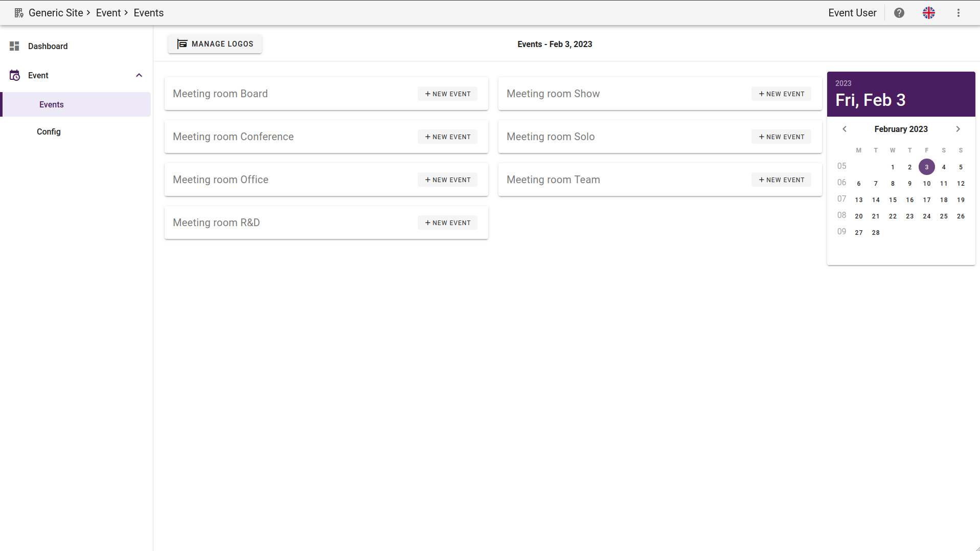Click the Generic Site building icon
This screenshot has width=980, height=551.
pyautogui.click(x=19, y=13)
